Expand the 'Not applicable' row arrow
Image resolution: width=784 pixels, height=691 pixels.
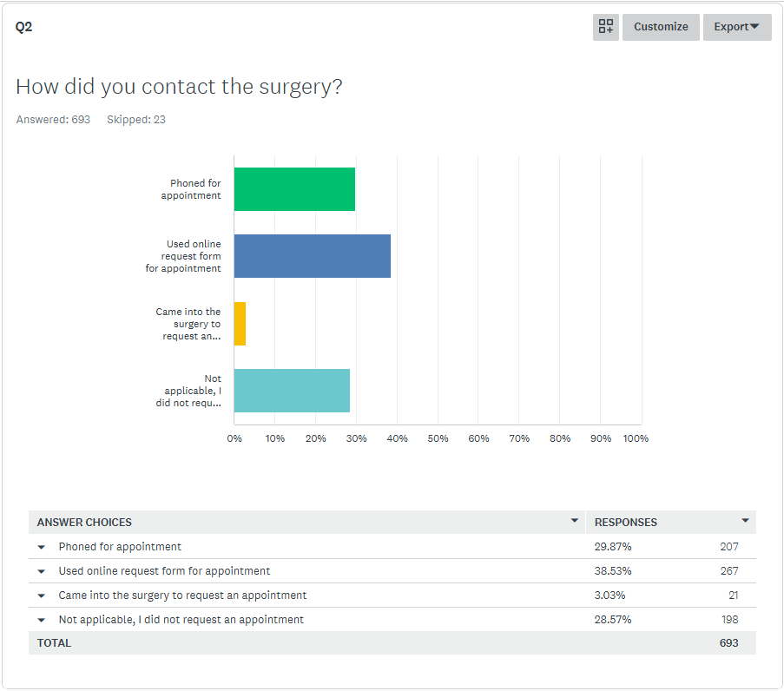click(41, 620)
